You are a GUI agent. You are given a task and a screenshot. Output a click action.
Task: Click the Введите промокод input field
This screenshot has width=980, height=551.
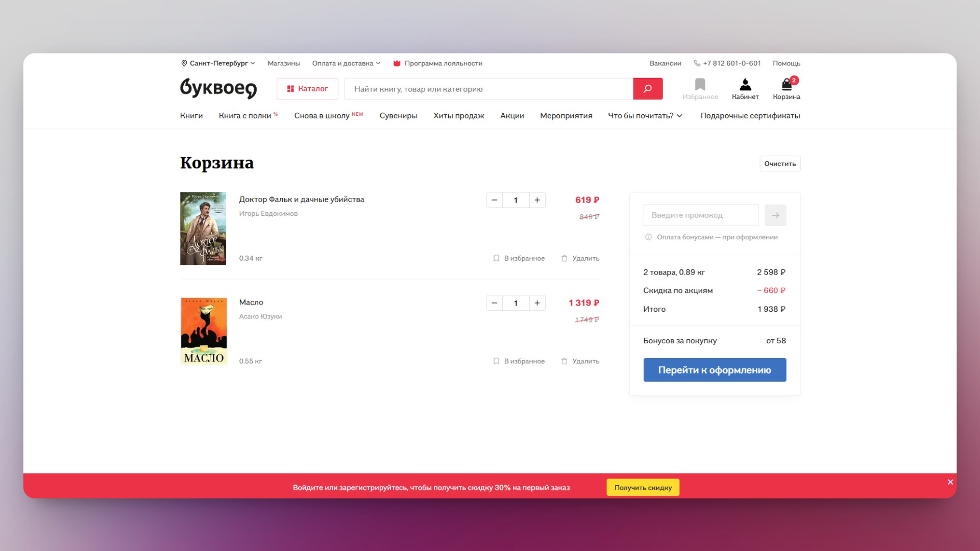tap(700, 215)
